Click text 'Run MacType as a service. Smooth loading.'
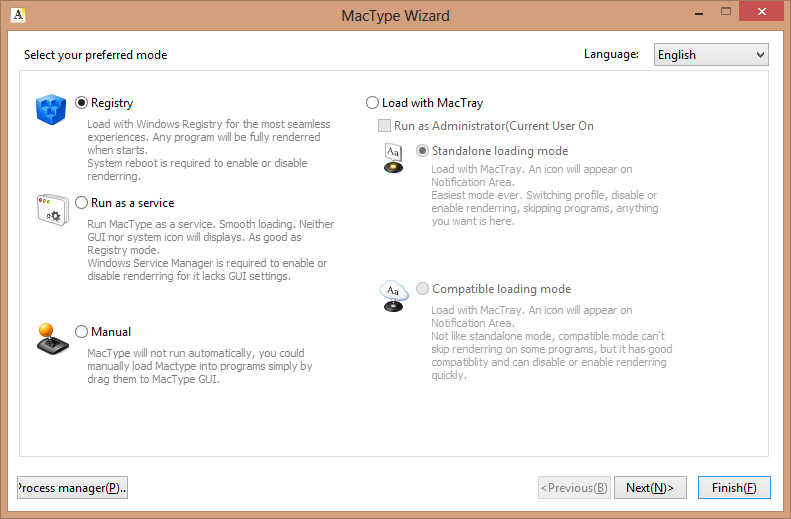This screenshot has width=791, height=519. [x=192, y=224]
